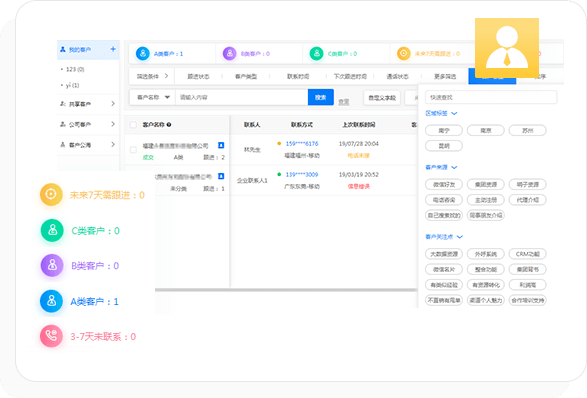Expand the 共享客户 sidebar item

88,104
